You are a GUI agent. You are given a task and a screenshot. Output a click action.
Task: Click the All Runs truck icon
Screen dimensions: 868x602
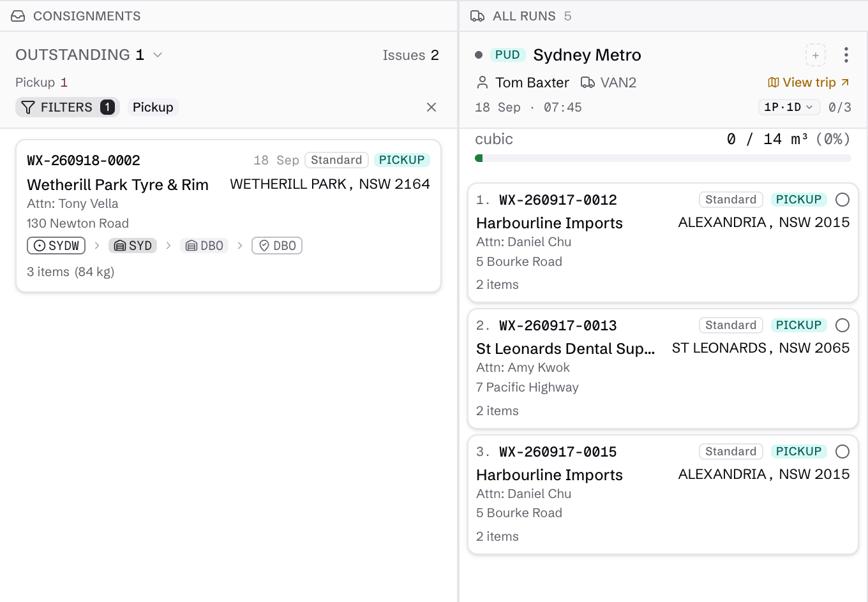pyautogui.click(x=477, y=16)
